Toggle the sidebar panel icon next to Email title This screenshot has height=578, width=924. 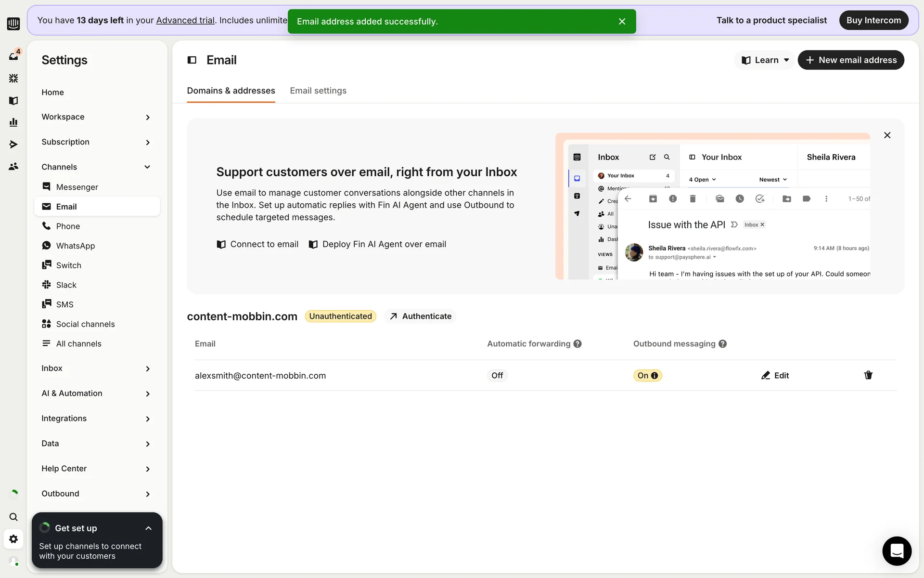[192, 60]
